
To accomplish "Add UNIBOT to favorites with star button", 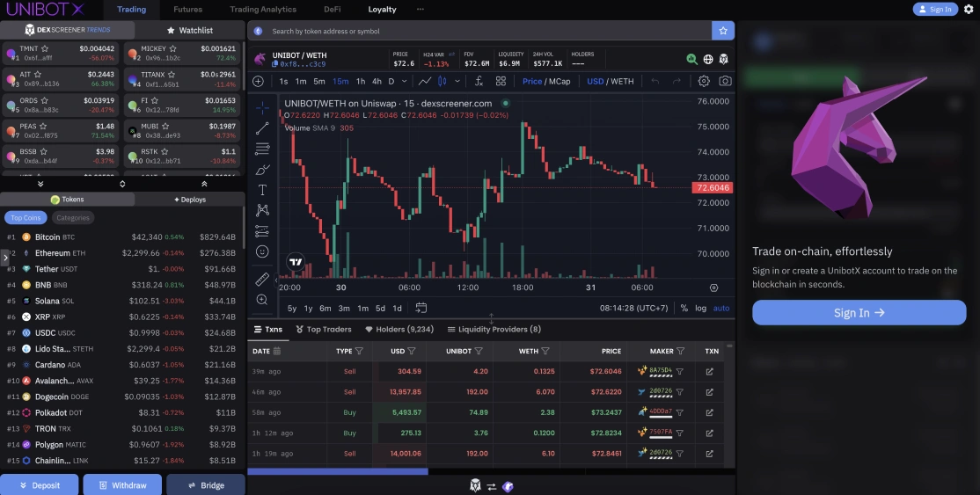I will coord(723,31).
